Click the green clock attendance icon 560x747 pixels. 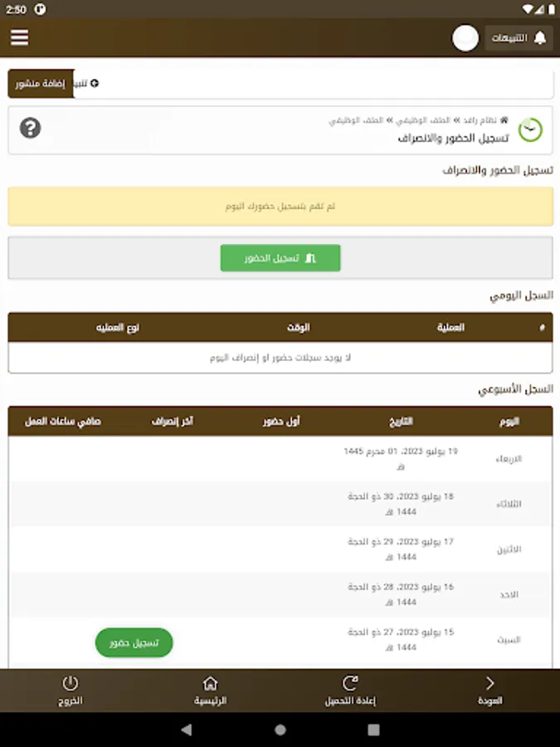530,129
